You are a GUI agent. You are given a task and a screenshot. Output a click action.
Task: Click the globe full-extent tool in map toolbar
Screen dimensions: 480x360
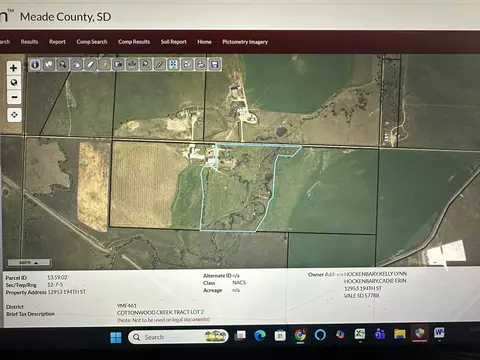[77, 64]
